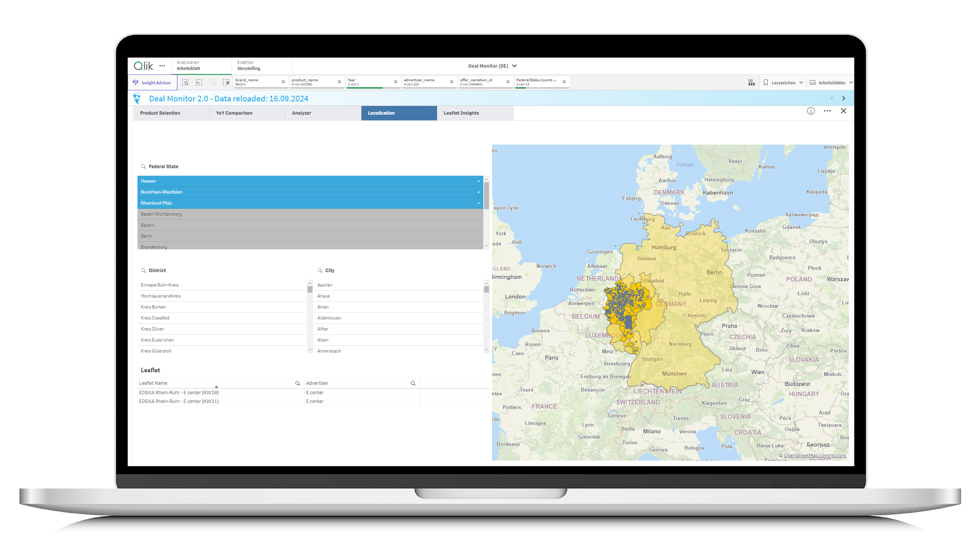Image resolution: width=980 pixels, height=551 pixels.
Task: Open the Year selection dropdown
Action: 369,82
